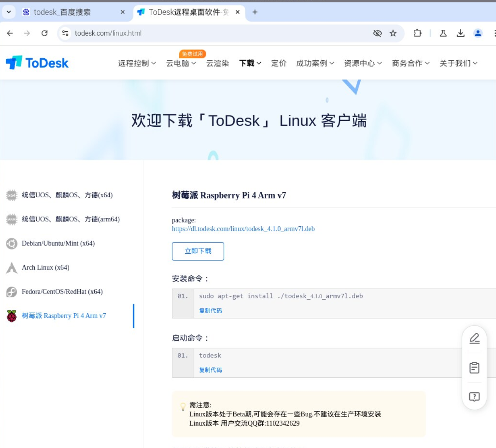Expand 关于我们 navigation menu
Screen dimensions: 496x448
tap(459, 63)
